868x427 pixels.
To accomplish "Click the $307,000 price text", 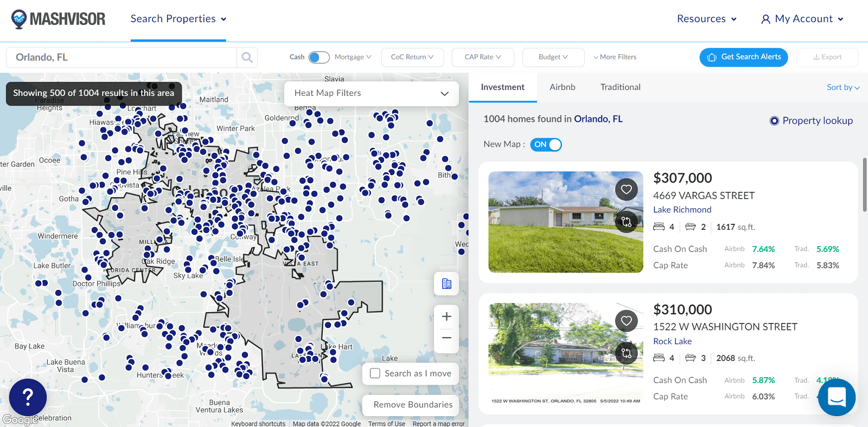I will click(682, 178).
